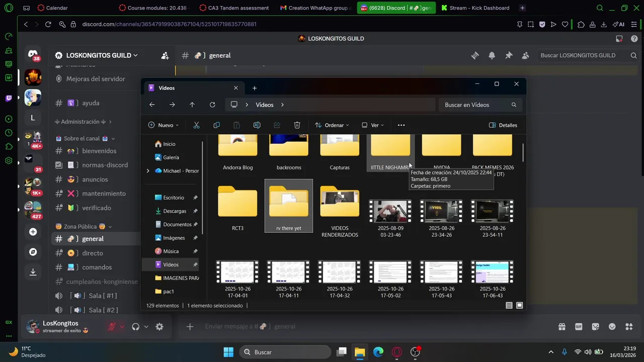Open notification settings bell in Discord header
Screen dimensions: 644x362
click(x=492, y=55)
